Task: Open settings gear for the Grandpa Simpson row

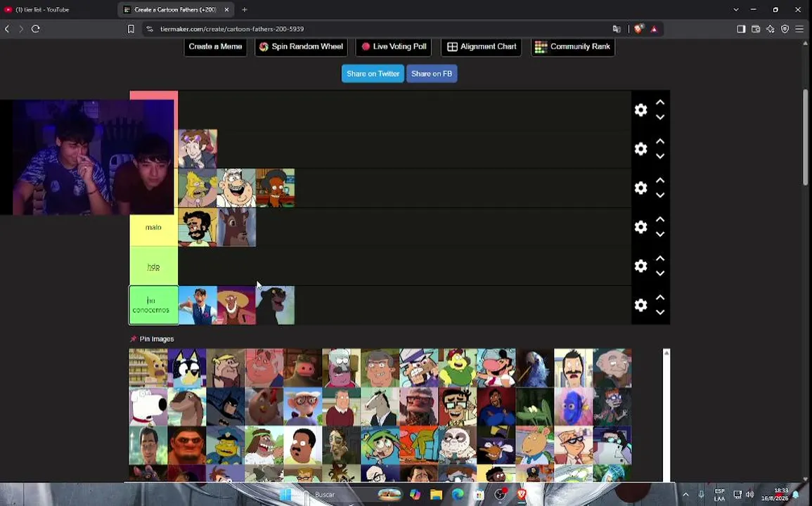Action: (640, 188)
